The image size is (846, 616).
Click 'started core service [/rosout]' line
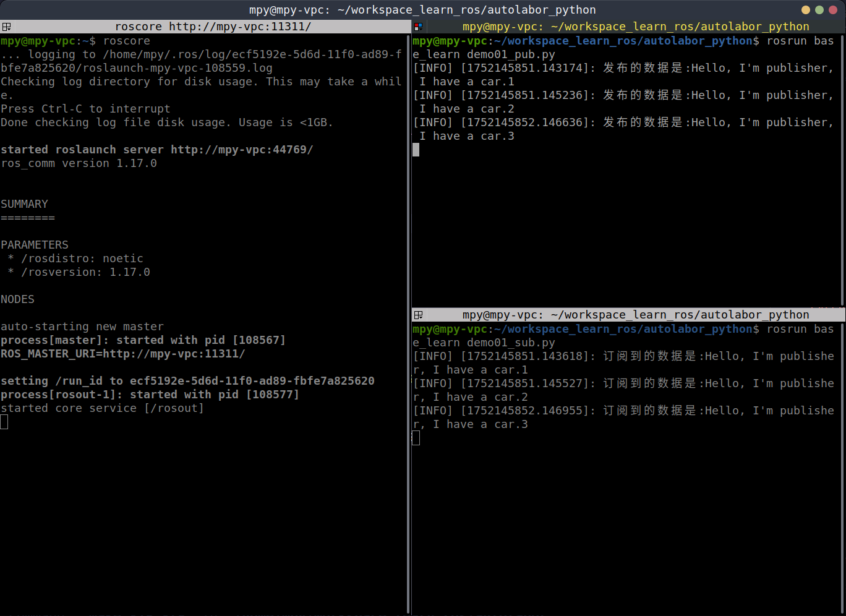coord(102,408)
